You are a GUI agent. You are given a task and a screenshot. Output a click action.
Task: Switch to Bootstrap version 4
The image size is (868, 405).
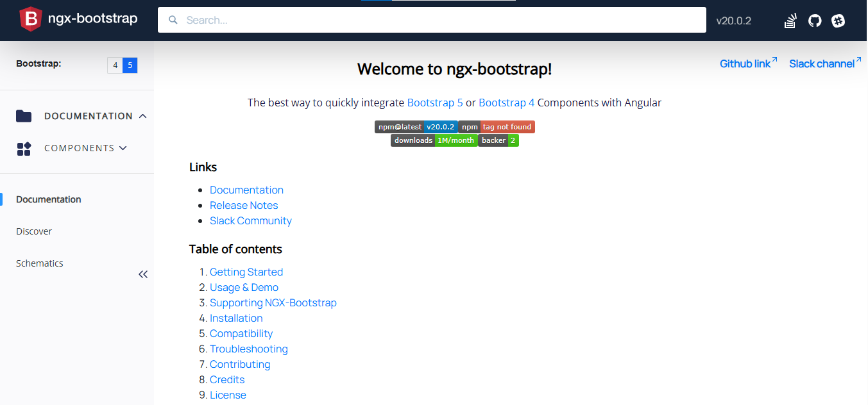pos(115,65)
